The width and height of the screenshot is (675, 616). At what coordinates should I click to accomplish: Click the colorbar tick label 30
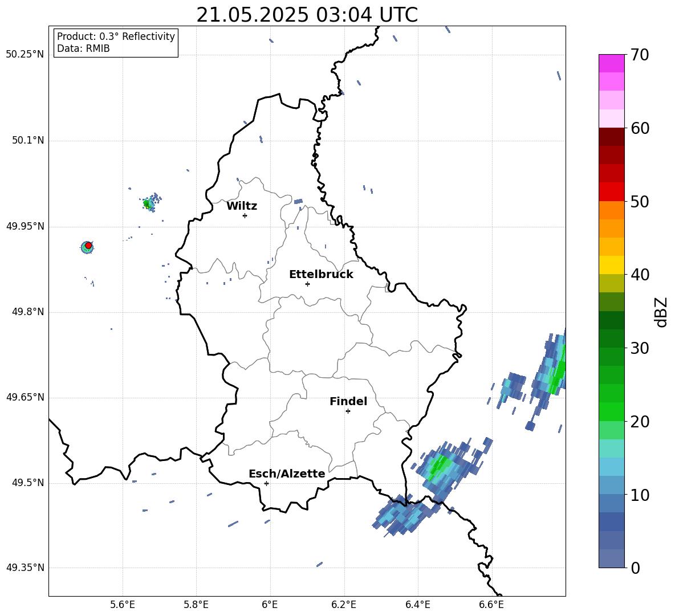tap(640, 348)
